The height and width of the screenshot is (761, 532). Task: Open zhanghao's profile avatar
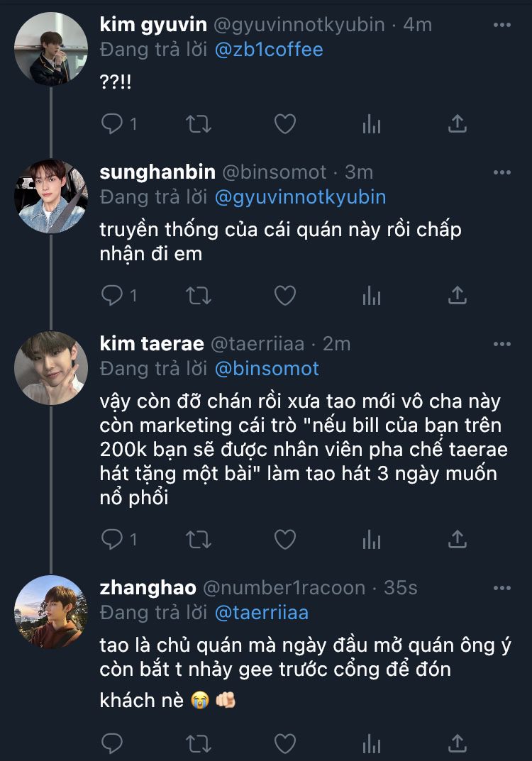click(x=51, y=611)
